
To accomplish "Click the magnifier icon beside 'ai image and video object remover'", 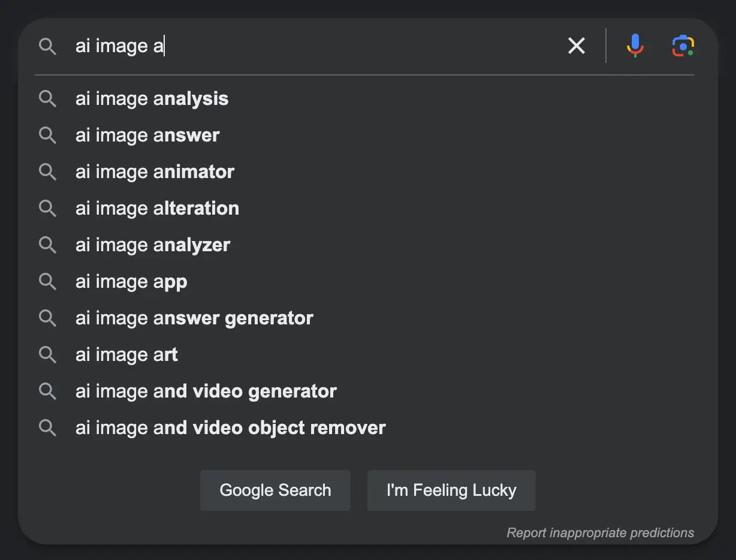I will pyautogui.click(x=47, y=428).
